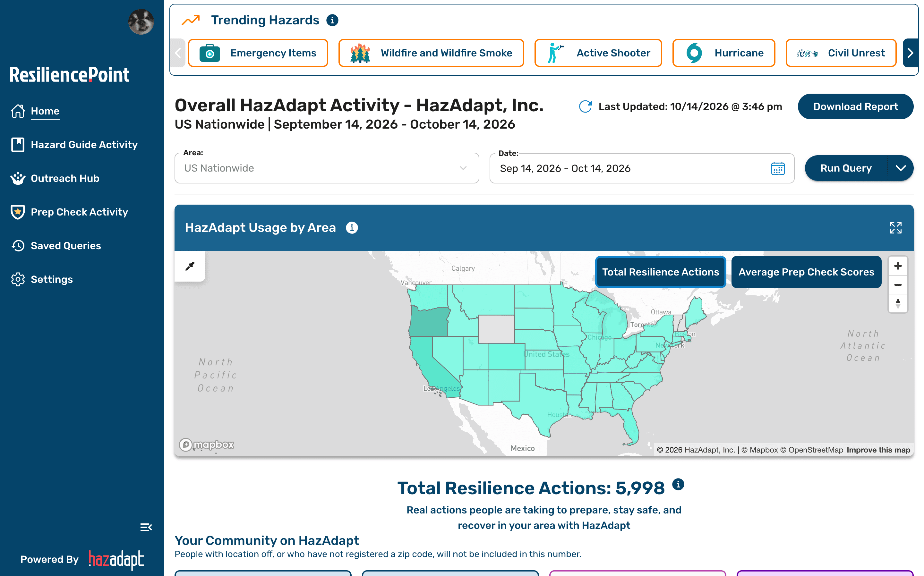Open the Area US Nationwide dropdown

(327, 168)
